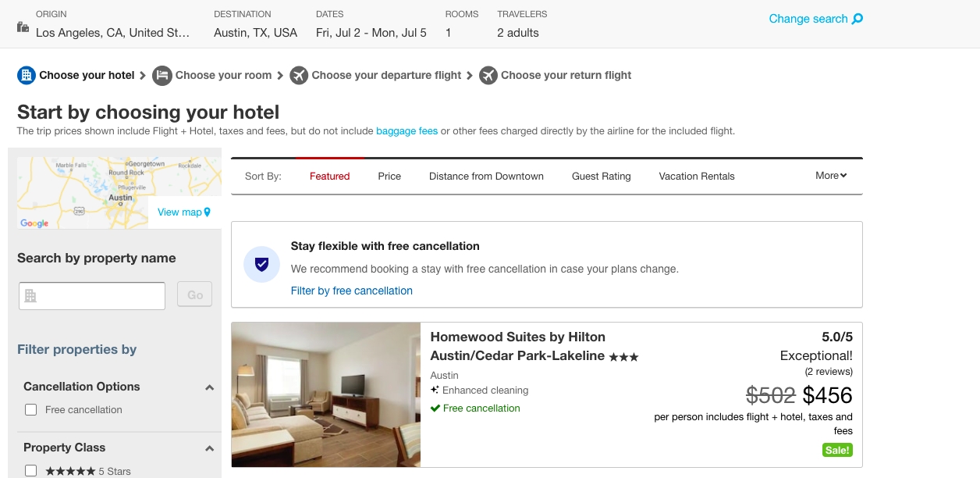The height and width of the screenshot is (478, 980).
Task: Click the return flight airplane icon
Action: click(x=488, y=75)
